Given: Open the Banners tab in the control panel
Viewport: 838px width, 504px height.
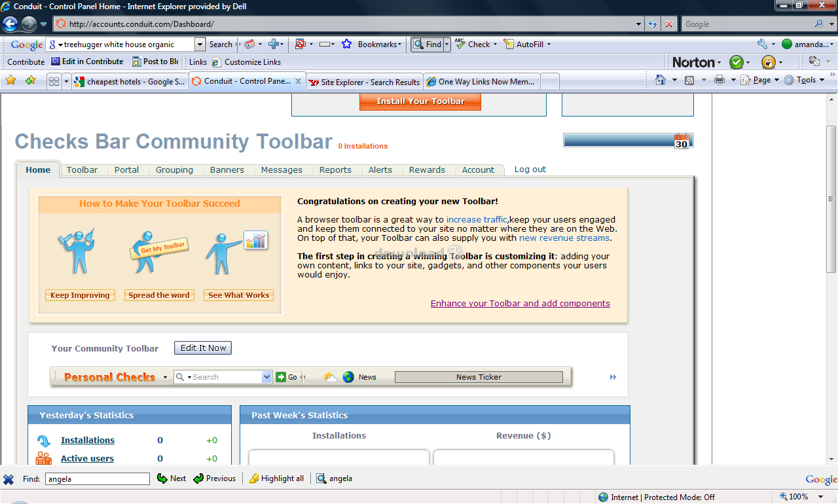Looking at the screenshot, I should 227,170.
